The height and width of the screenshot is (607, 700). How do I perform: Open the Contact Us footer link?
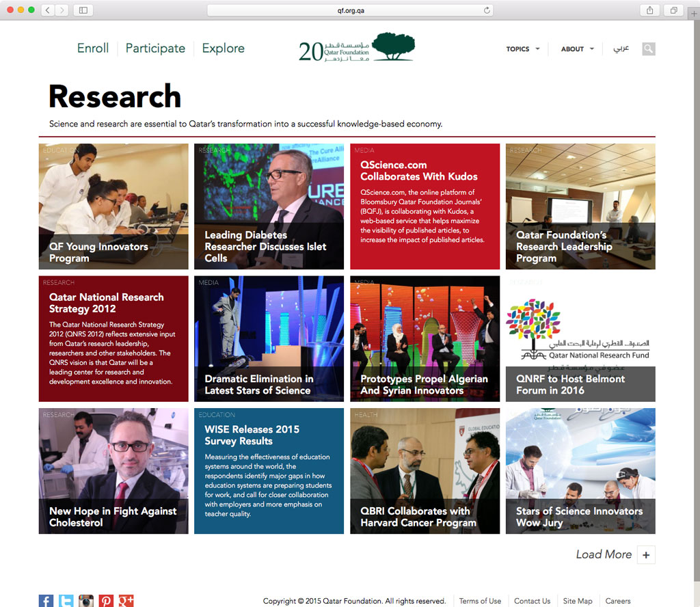tap(532, 601)
